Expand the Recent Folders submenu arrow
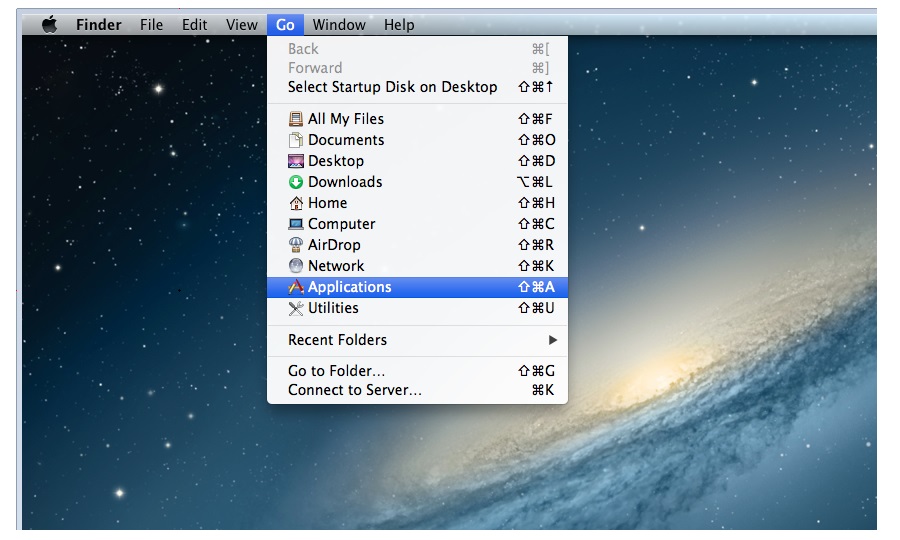This screenshot has height=540, width=900. pos(552,340)
